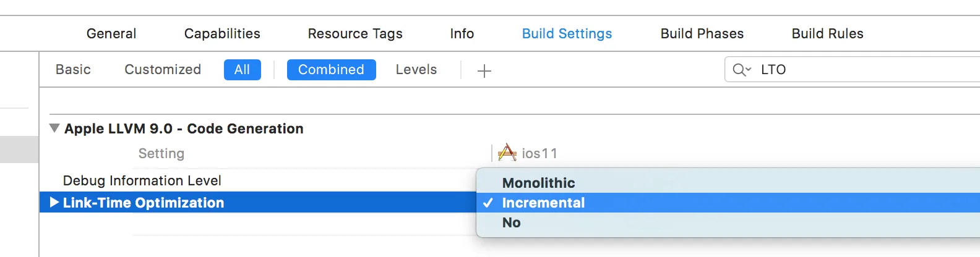Screen dimensions: 980x257
Task: Expand the Link-Time Optimization row
Action: pyautogui.click(x=54, y=203)
